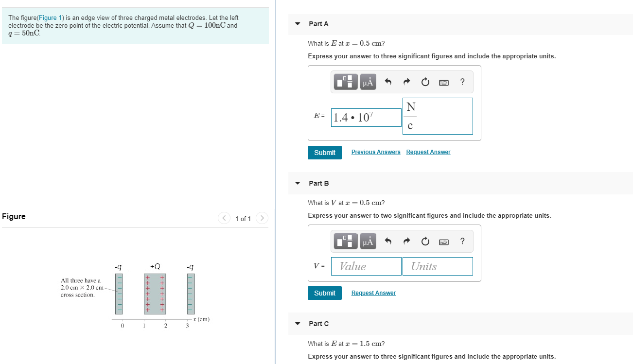Image resolution: width=633 pixels, height=364 pixels.
Task: Click the help question mark in Part A toolbar
Action: [462, 82]
